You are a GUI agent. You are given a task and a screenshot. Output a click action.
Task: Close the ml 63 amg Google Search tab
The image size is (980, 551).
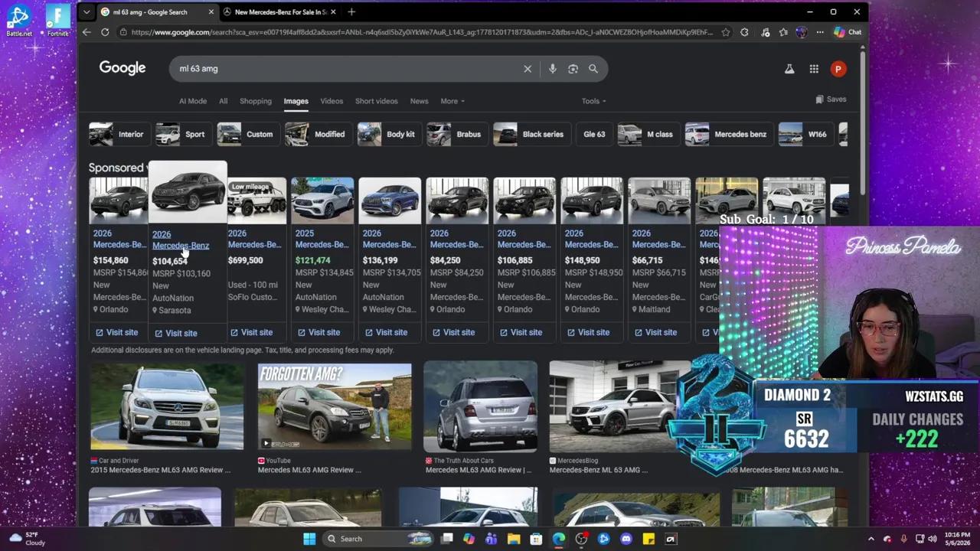pos(211,12)
